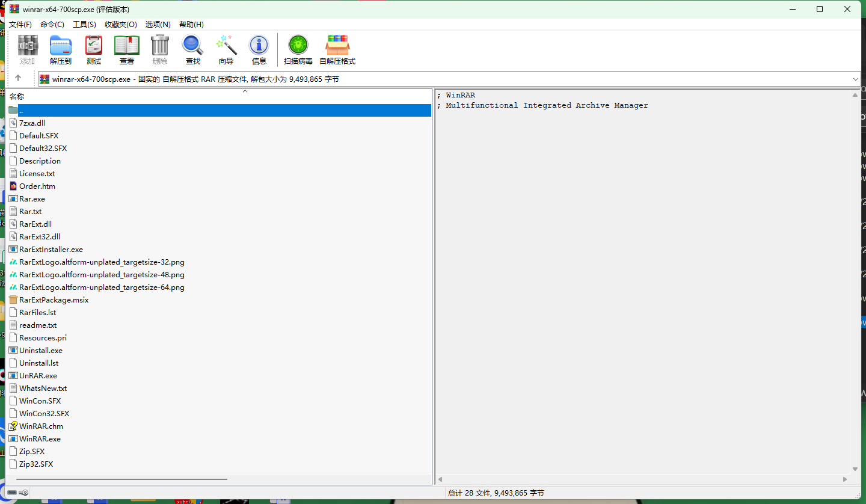The image size is (866, 504).
Task: Select RarExtLogo targetsize-48.png file
Action: [102, 274]
